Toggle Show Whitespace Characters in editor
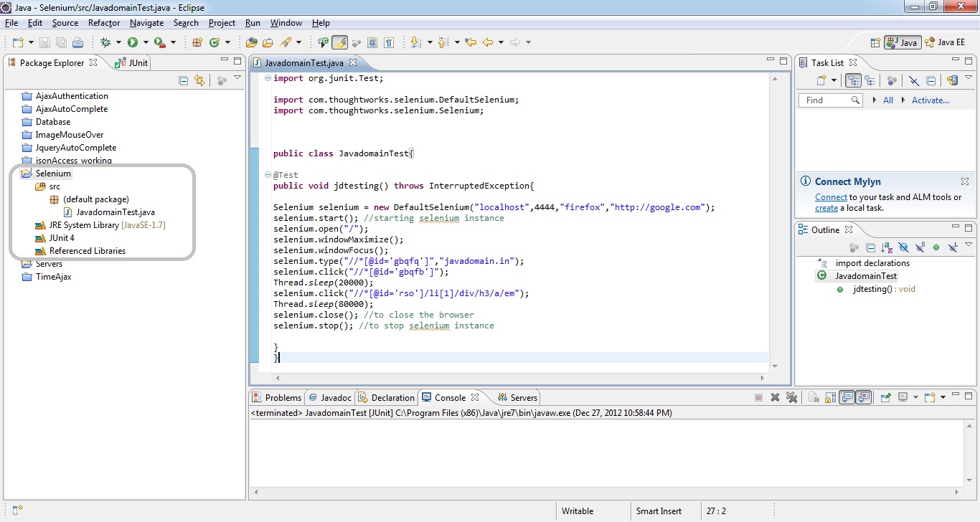 [388, 42]
